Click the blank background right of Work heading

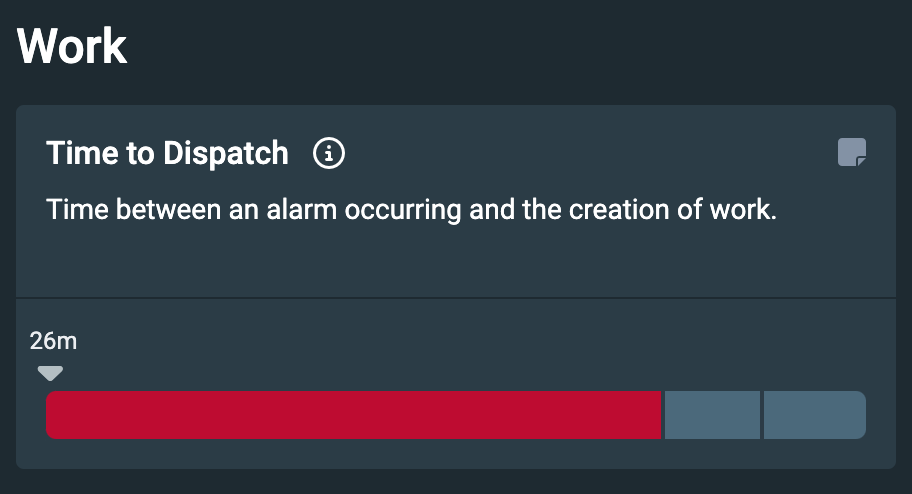pyautogui.click(x=500, y=46)
